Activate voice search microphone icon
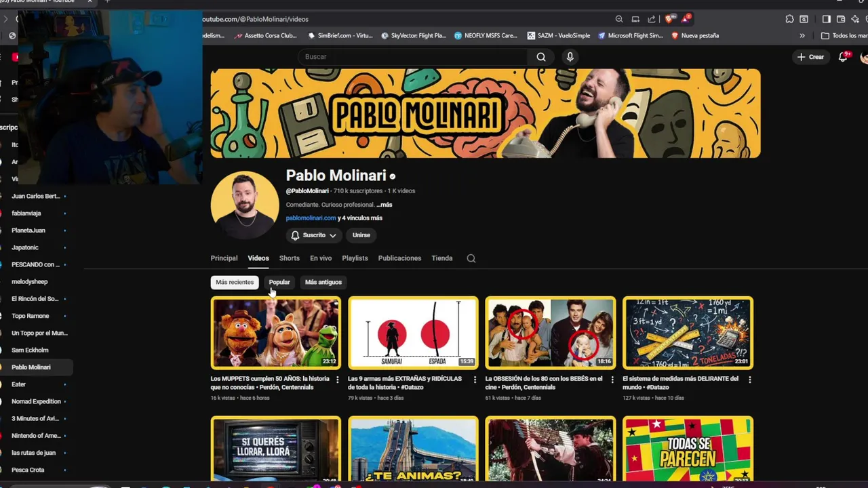 click(x=570, y=57)
